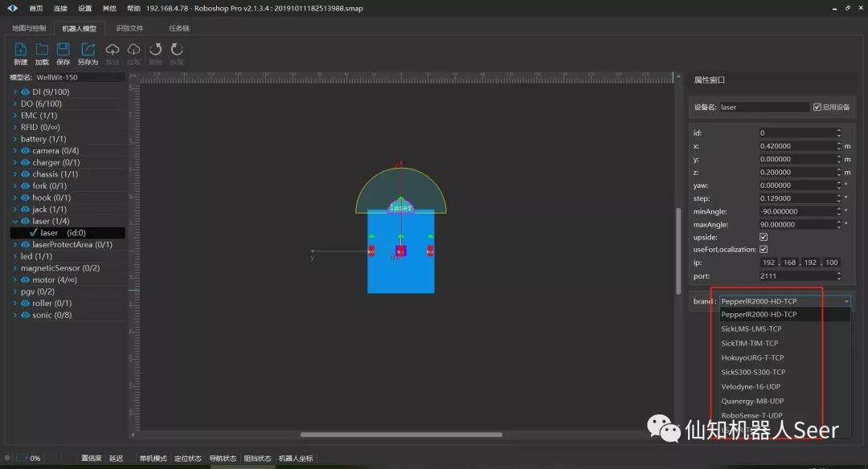Click the cloud upload (推送) icon
This screenshot has width=868, height=469.
point(113,50)
